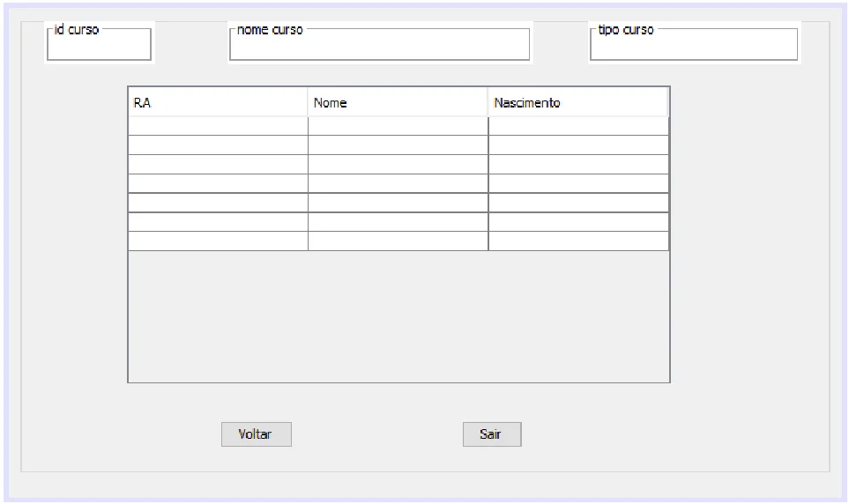Sort by the Nome column header
Screen dimensions: 849x504
click(398, 102)
